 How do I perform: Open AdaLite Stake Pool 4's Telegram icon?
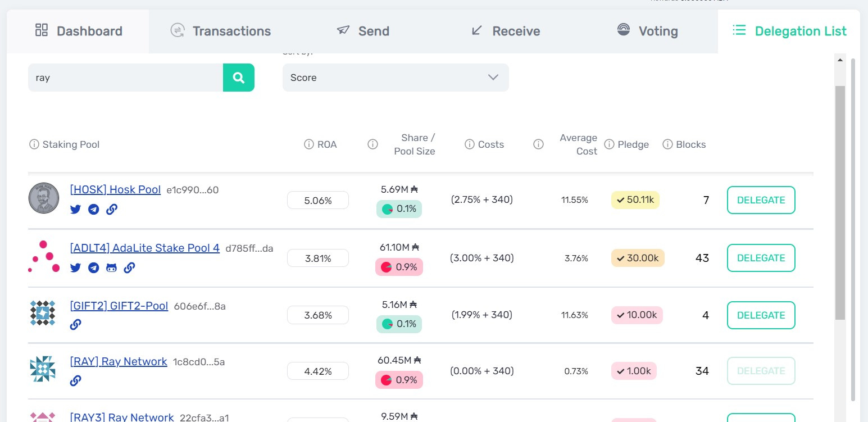pos(94,267)
